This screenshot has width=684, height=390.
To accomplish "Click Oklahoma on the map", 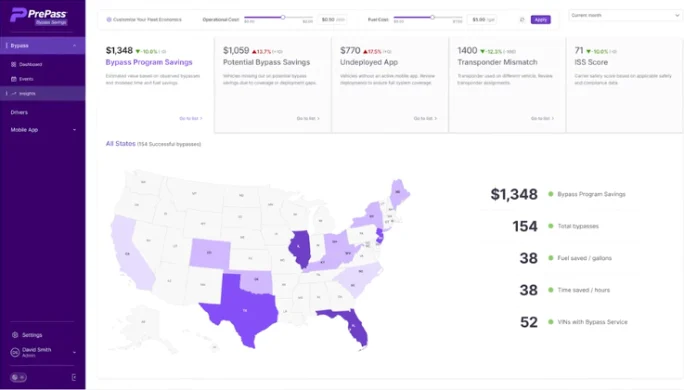I will tap(257, 281).
